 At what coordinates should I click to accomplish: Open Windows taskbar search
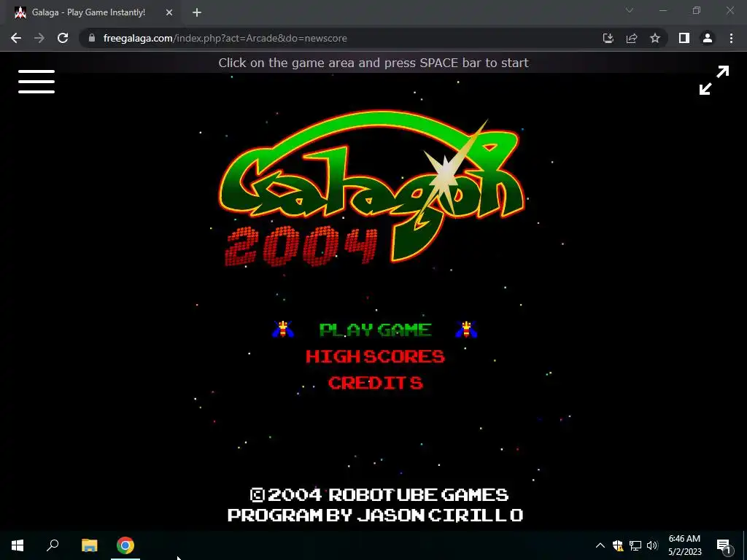click(x=53, y=545)
